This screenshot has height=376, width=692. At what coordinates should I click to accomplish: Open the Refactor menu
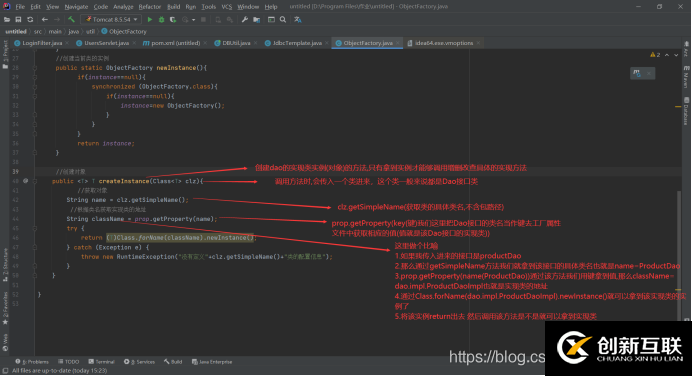[150, 7]
